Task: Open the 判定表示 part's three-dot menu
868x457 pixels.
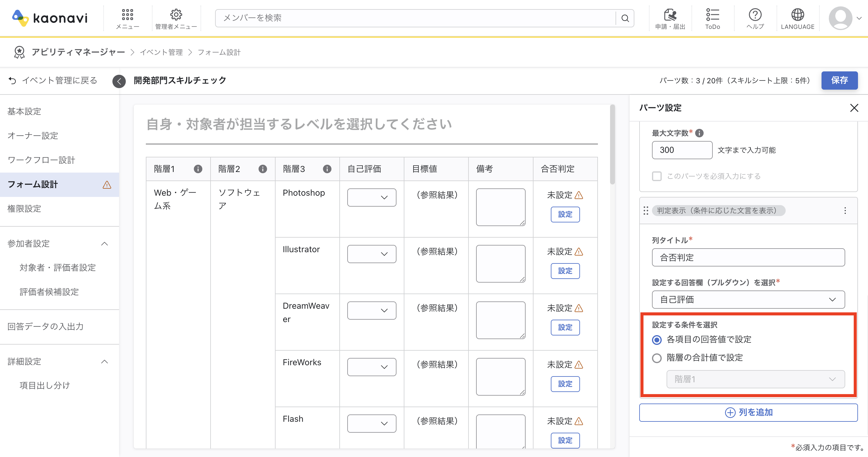Action: click(x=845, y=210)
